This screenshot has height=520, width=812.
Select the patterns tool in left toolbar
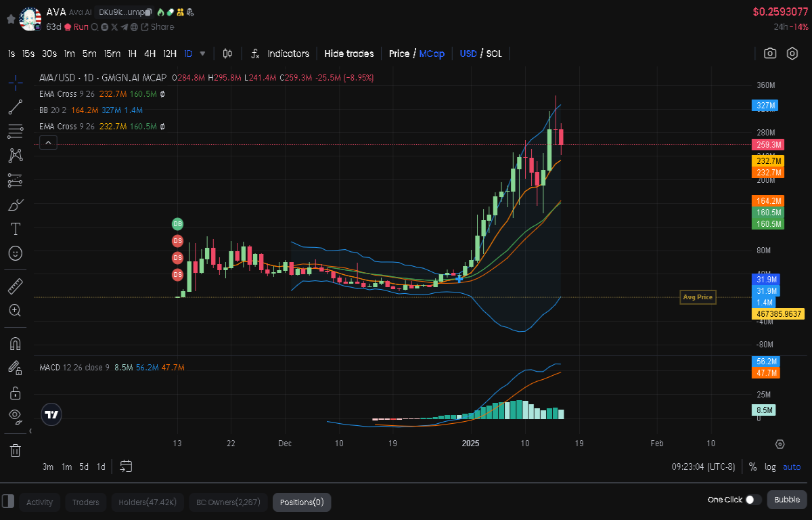[15, 155]
